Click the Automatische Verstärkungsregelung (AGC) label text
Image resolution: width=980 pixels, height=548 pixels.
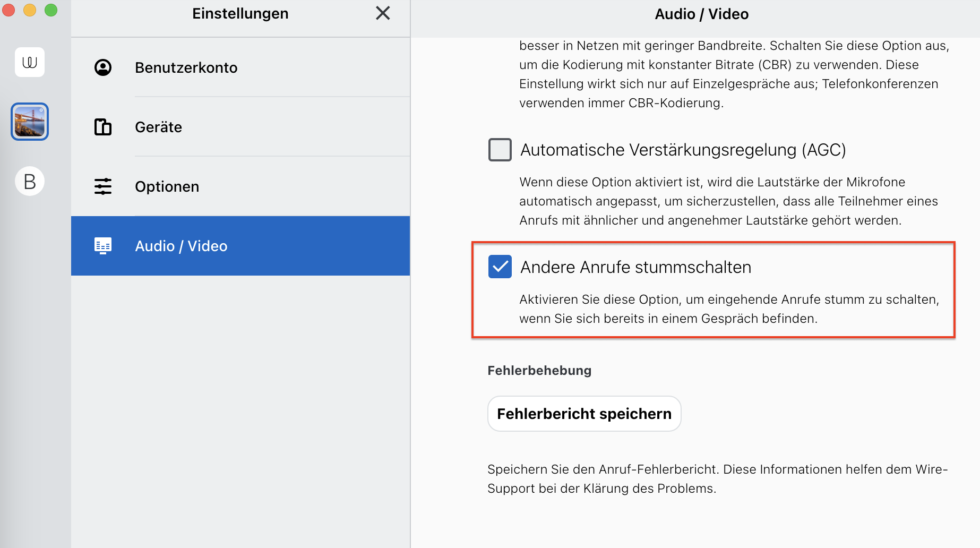tap(683, 150)
